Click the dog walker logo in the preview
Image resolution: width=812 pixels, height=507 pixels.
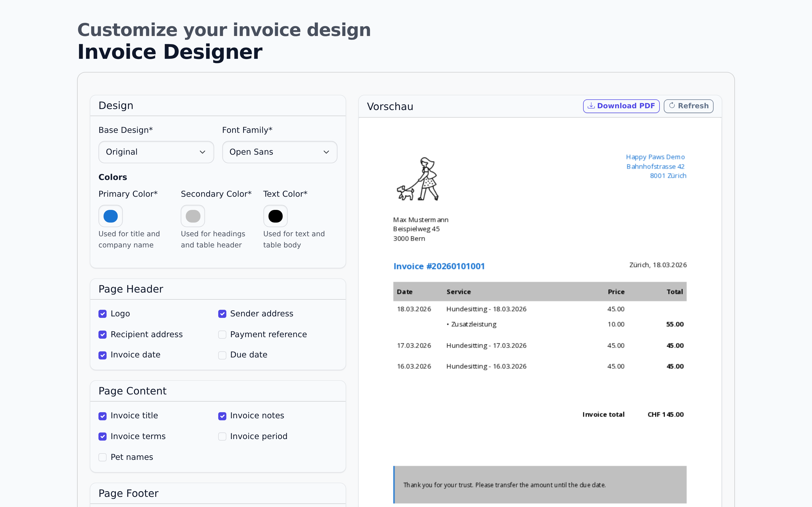[417, 179]
